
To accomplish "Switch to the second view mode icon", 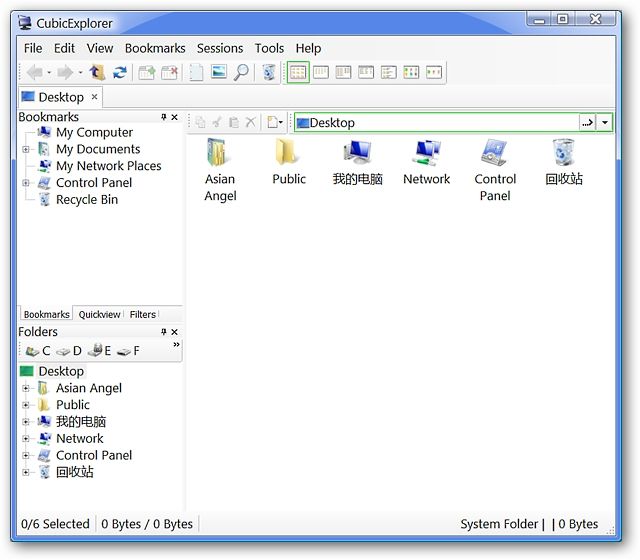I will coord(321,73).
